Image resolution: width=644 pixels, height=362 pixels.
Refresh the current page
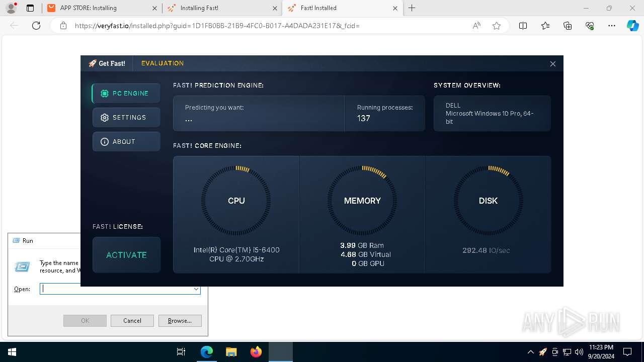pyautogui.click(x=36, y=26)
